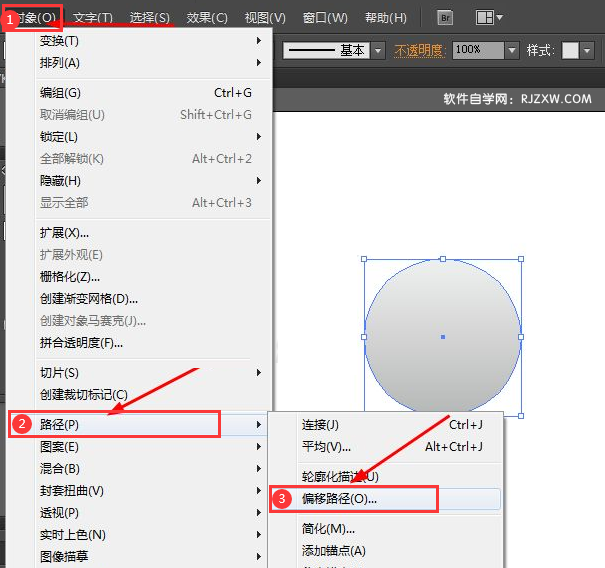The height and width of the screenshot is (568, 605).
Task: Choose 扩展(X)... menu item
Action: tap(152, 233)
